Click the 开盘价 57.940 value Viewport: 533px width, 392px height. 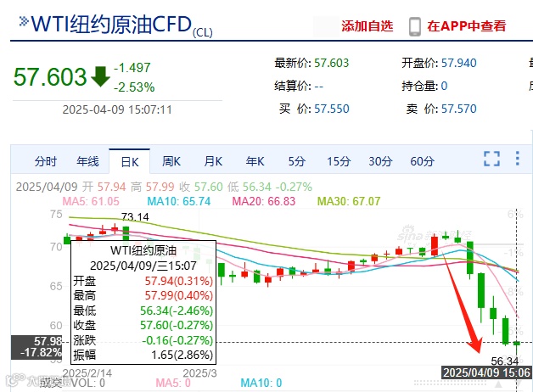point(459,63)
